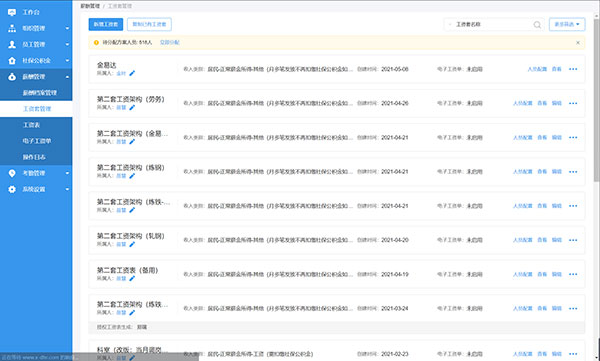Click 人员配置 for 第二套工资架构（轧钢）
Viewport: 600px width, 361px height.
(x=523, y=240)
